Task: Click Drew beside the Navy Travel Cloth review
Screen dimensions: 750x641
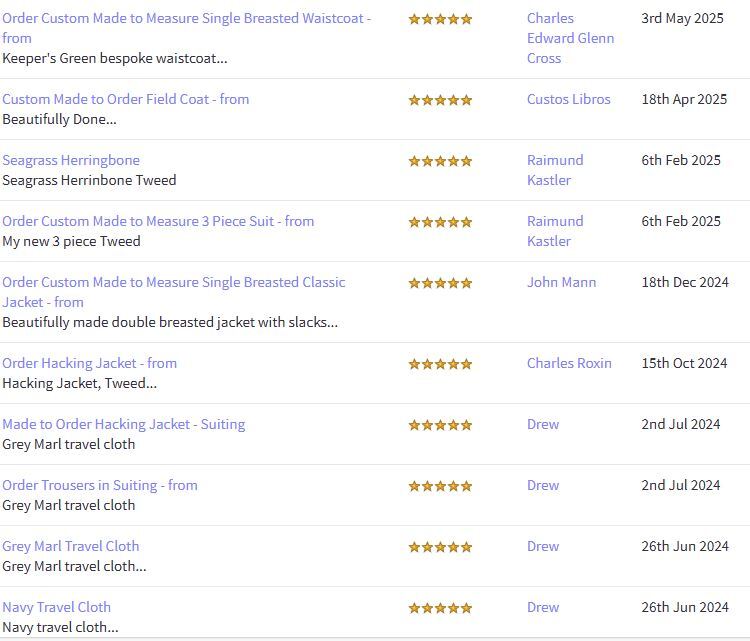Action: pyautogui.click(x=543, y=607)
